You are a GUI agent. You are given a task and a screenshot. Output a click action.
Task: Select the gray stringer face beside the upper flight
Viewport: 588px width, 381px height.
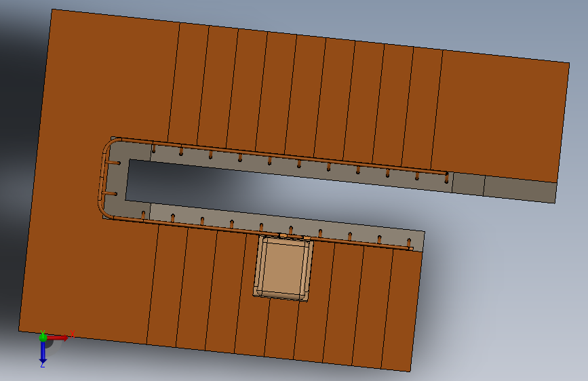pyautogui.click(x=300, y=169)
